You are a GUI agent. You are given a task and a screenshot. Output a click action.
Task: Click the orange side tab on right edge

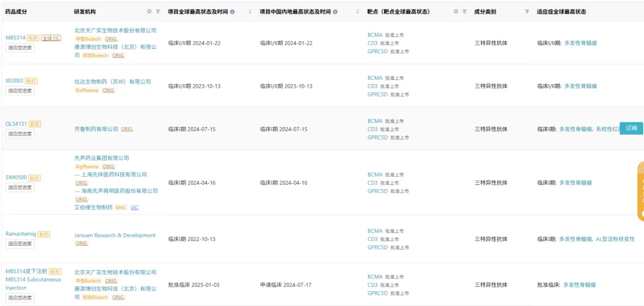pos(640,191)
